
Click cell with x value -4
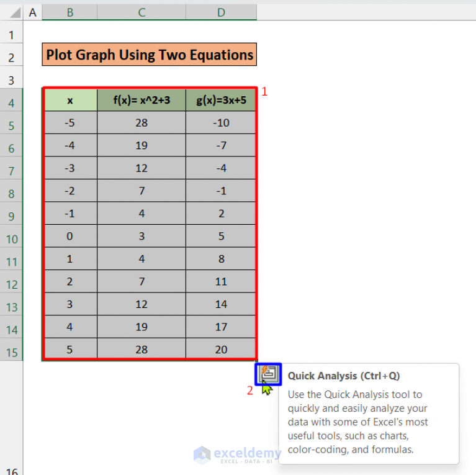(x=70, y=145)
